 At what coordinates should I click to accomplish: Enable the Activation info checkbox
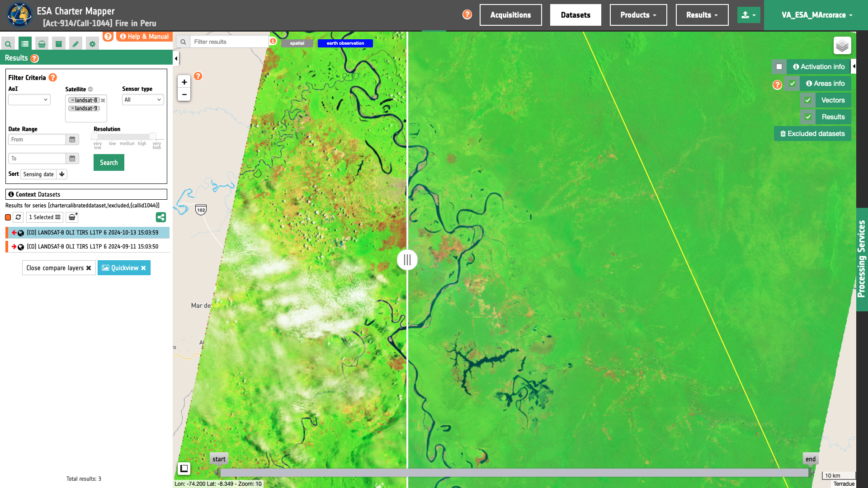tap(779, 67)
